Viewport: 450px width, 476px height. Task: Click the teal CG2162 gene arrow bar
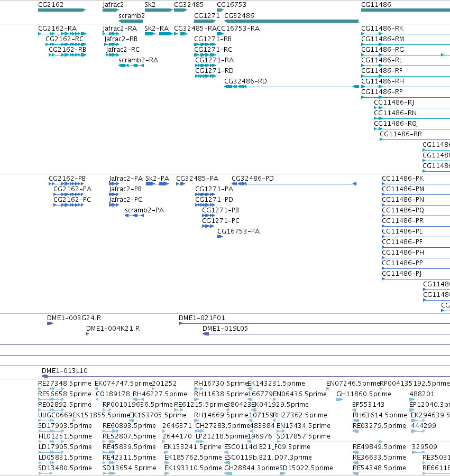pyautogui.click(x=62, y=10)
